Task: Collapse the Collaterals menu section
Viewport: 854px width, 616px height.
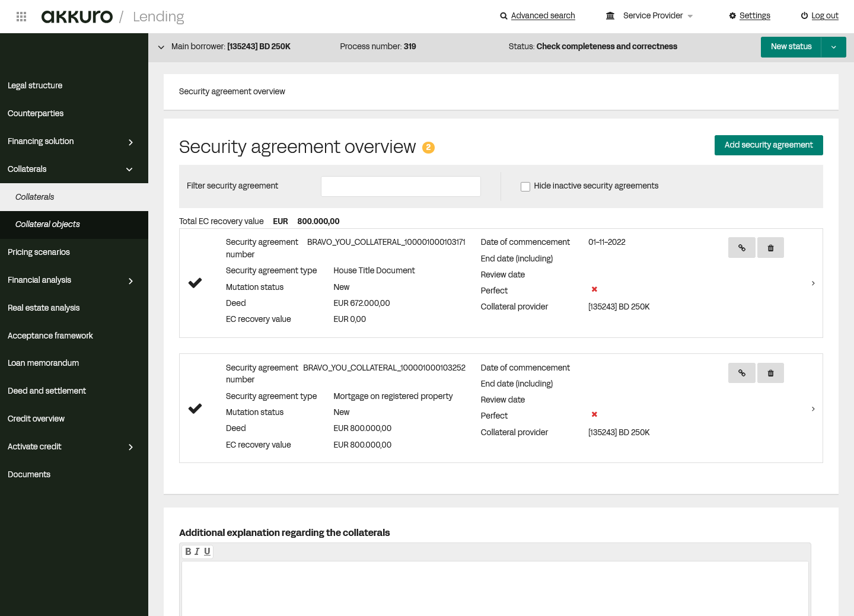Action: coord(129,170)
